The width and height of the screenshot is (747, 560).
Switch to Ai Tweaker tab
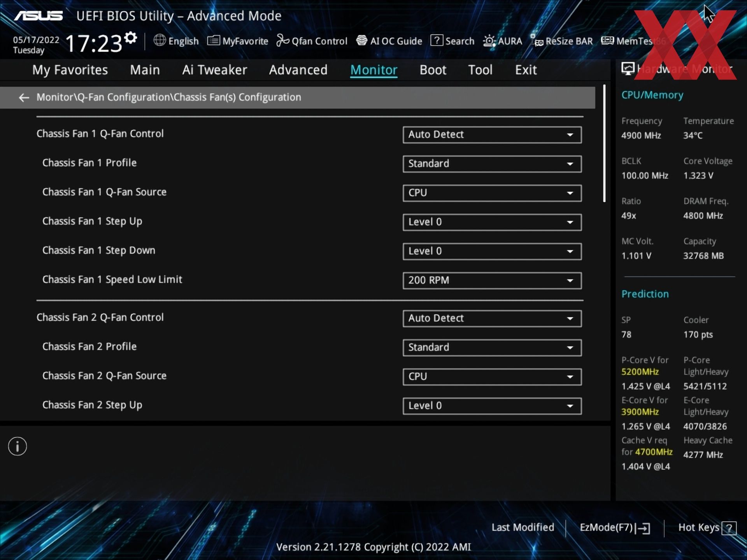coord(214,70)
